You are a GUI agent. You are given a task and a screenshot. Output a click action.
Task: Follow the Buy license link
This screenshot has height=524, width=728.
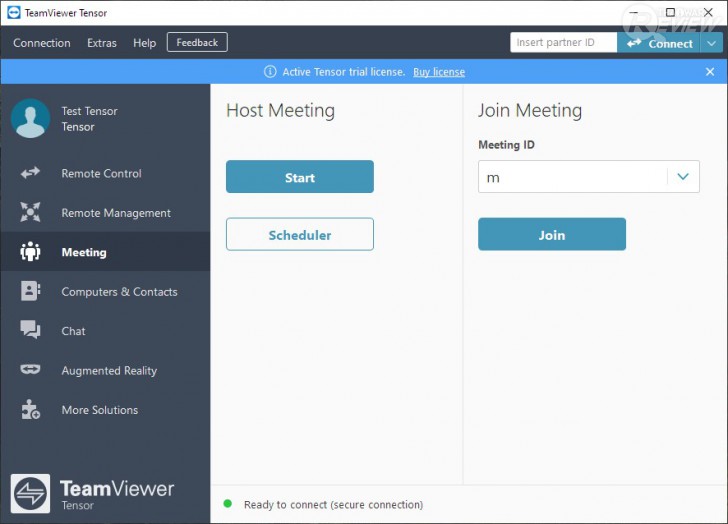click(439, 72)
